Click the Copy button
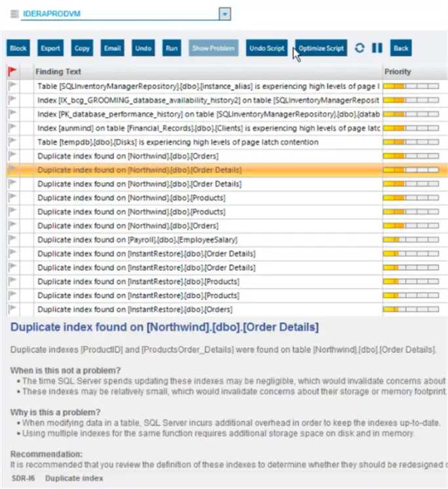The image size is (448, 489). point(82,48)
